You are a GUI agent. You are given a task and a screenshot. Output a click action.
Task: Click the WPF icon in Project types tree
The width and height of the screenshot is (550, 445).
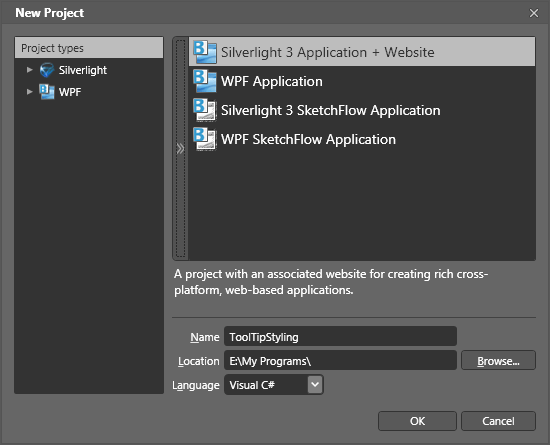pos(47,92)
